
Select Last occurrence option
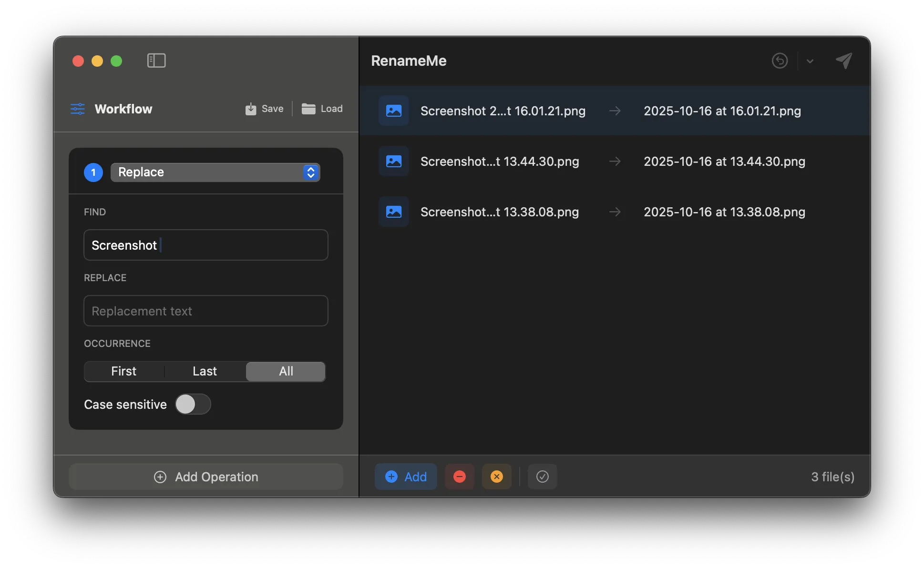point(205,371)
